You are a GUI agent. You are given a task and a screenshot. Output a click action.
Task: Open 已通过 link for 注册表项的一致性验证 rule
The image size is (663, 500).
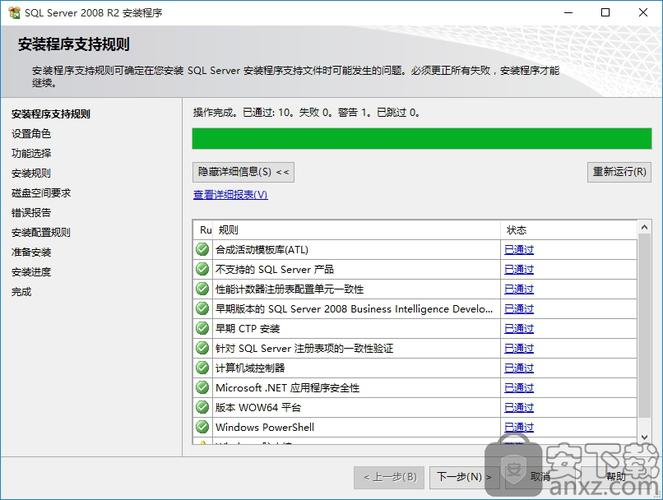point(519,348)
